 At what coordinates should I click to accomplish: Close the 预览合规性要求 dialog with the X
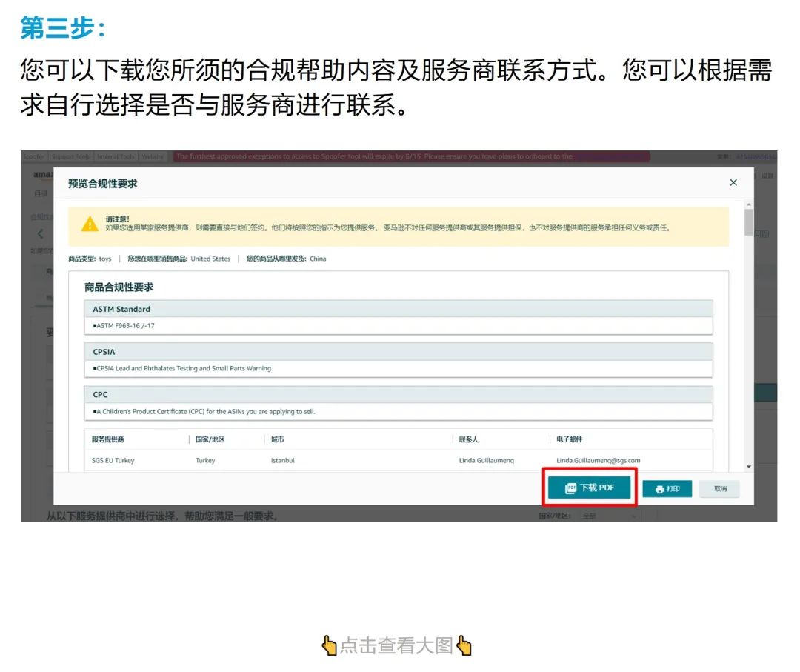point(733,182)
